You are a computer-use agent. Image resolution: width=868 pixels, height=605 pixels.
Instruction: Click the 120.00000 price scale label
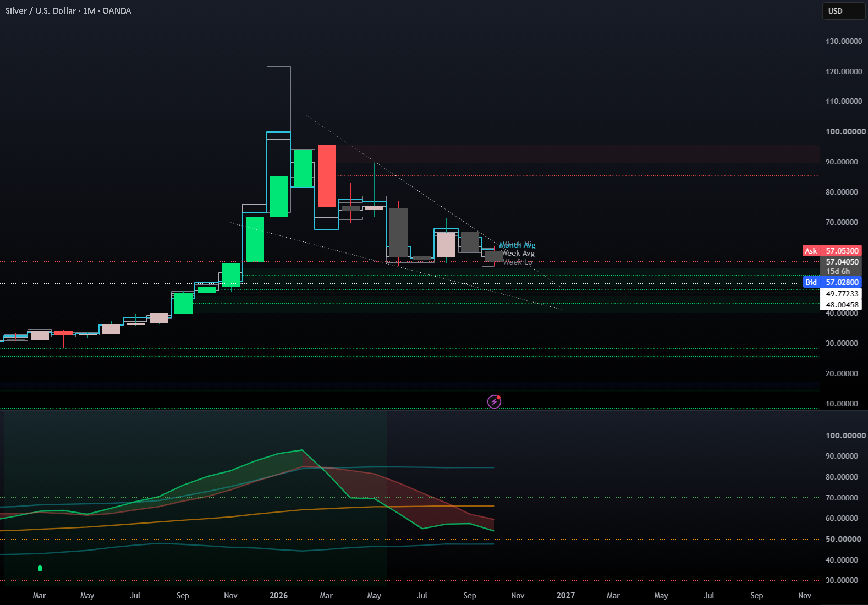[x=844, y=71]
